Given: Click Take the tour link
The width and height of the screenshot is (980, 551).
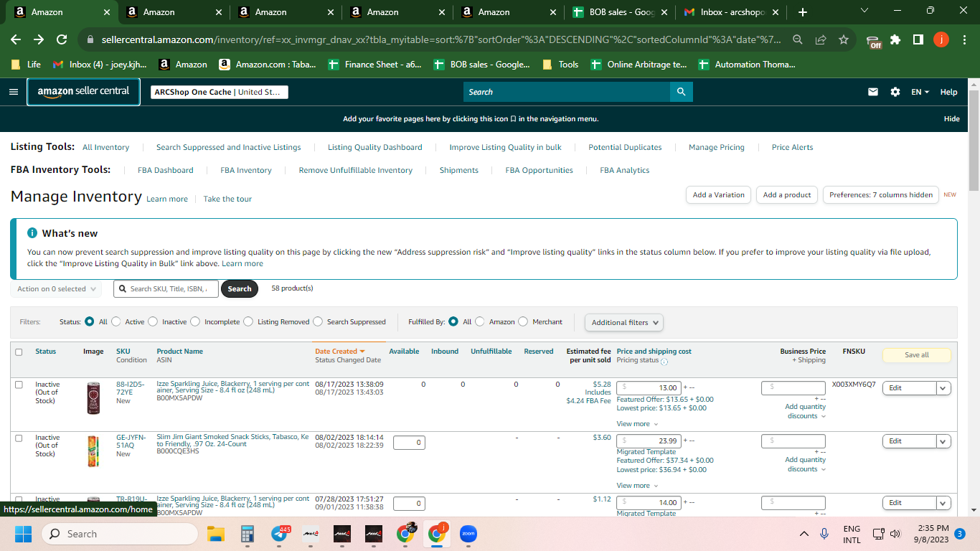Looking at the screenshot, I should [x=227, y=199].
